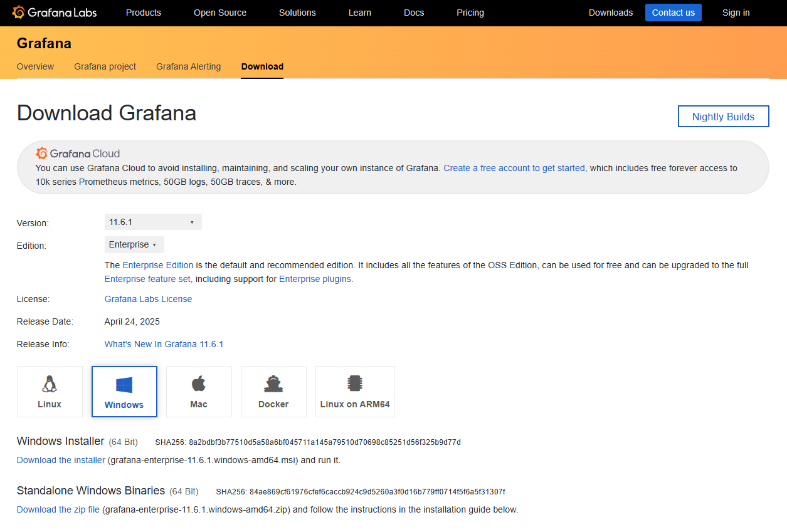Viewport: 787px width, 532px height.
Task: Click the Release Date label
Action: pos(45,321)
